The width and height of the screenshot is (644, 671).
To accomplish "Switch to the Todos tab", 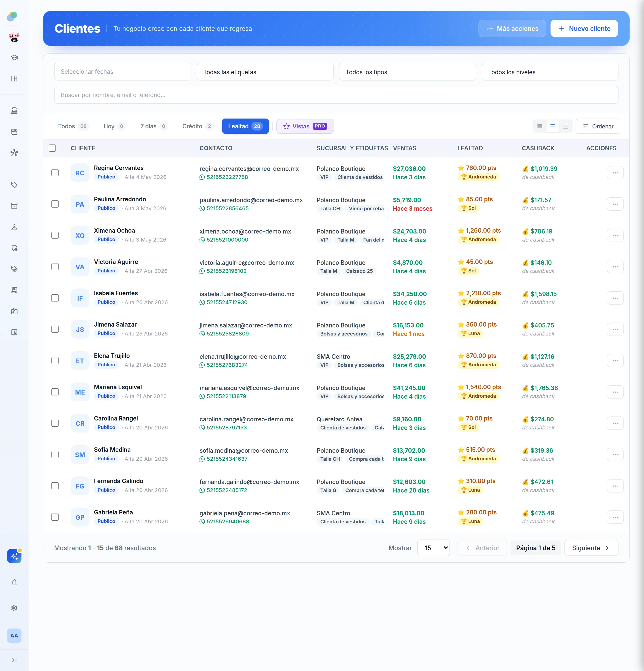I will [73, 126].
